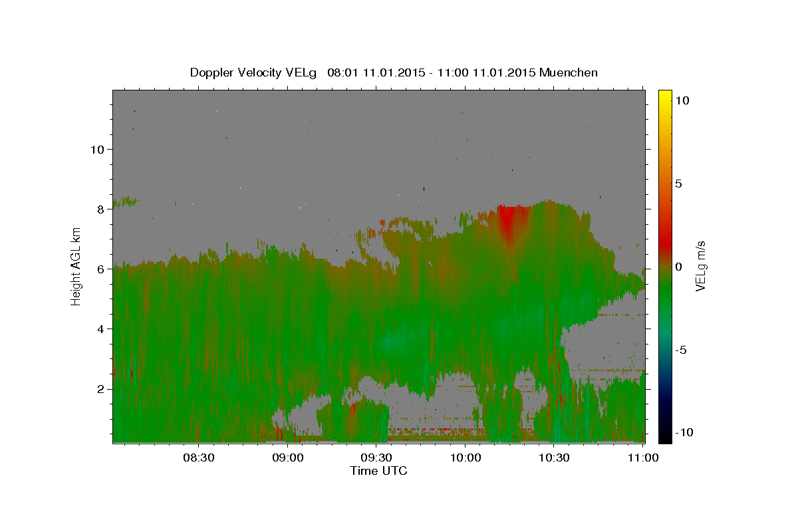Click colorbar value 0
Viewport: 798px width, 532px height.
(679, 267)
